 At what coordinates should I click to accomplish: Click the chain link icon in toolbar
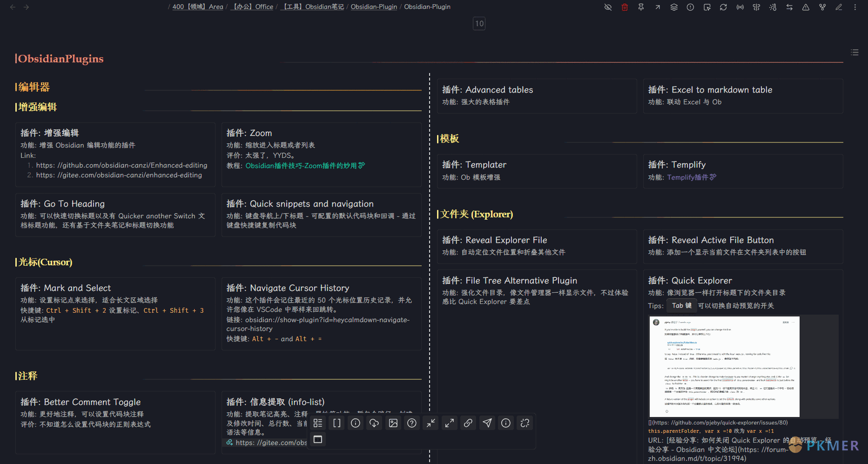[468, 423]
